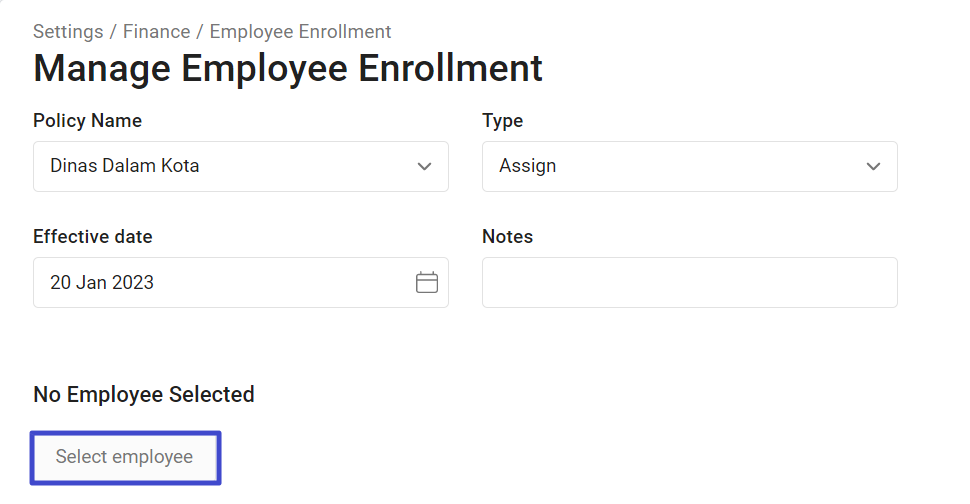Screen dimensions: 970x504
Task: Navigate to Finance breadcrumb link
Action: (157, 32)
